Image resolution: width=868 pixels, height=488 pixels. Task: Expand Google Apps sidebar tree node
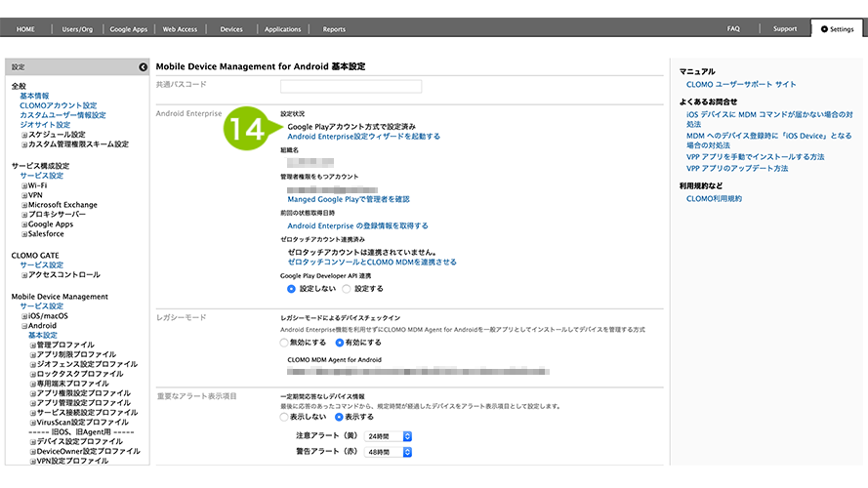pos(24,224)
